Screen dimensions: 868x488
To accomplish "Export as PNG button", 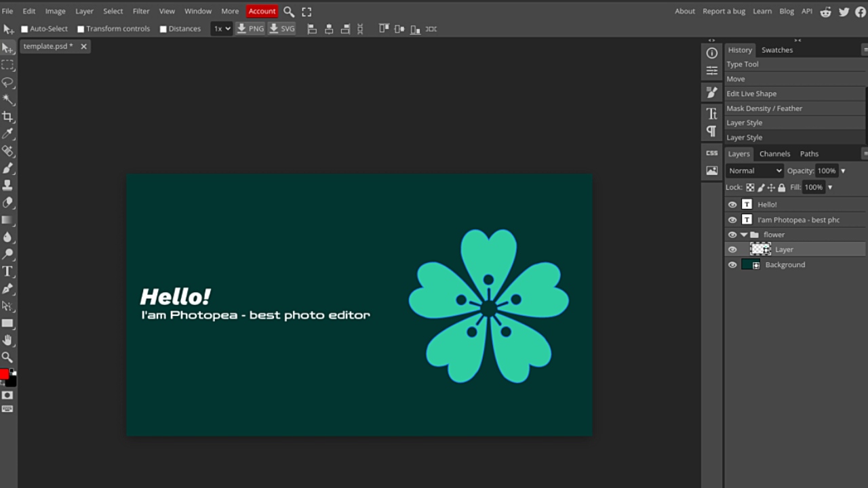I will click(x=250, y=28).
